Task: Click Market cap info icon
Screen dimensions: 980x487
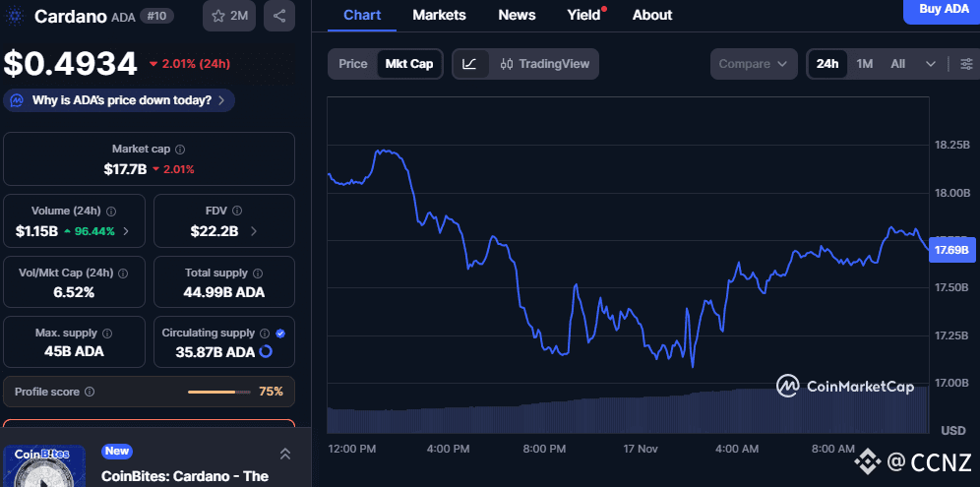Action: pyautogui.click(x=179, y=149)
